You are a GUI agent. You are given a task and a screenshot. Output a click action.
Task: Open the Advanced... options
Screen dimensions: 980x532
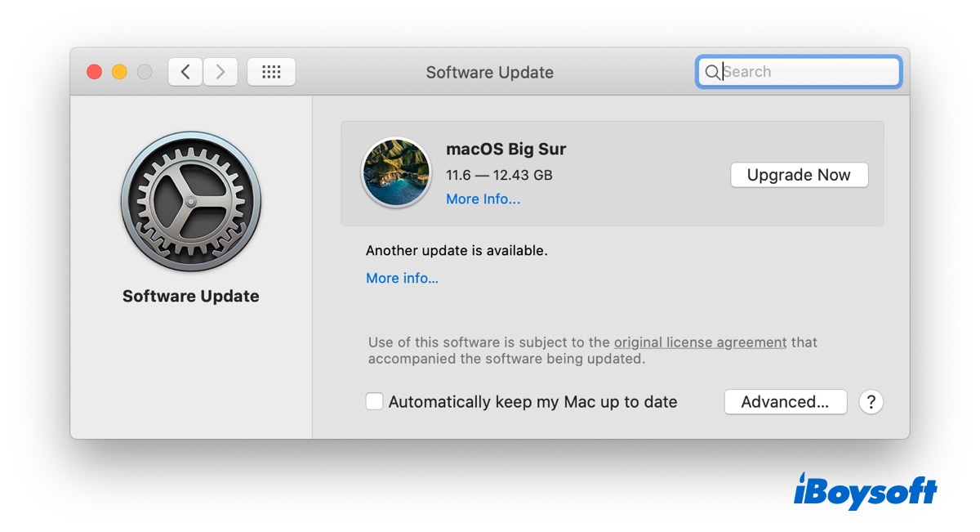tap(785, 402)
